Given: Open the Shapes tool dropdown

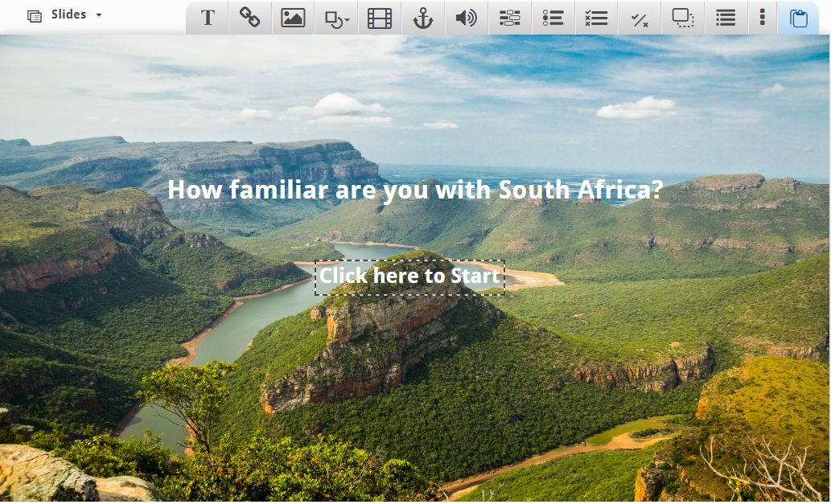Looking at the screenshot, I should (x=336, y=18).
